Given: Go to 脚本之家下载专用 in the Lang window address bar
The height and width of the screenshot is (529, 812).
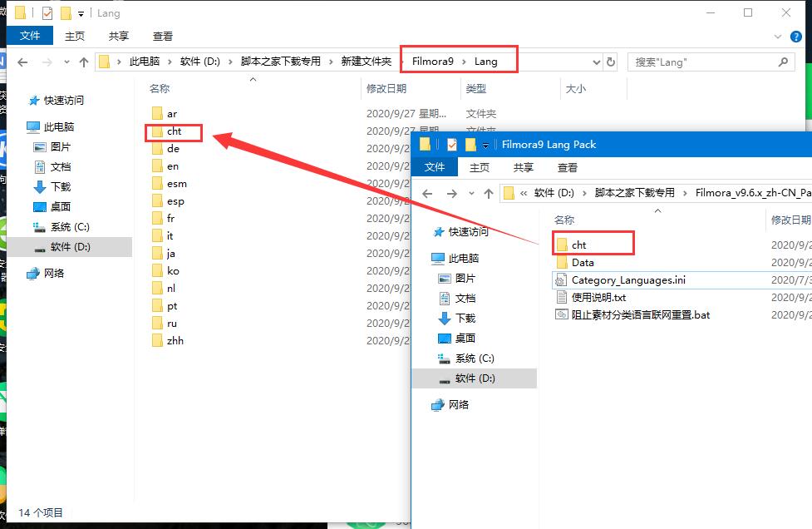Looking at the screenshot, I should (280, 62).
